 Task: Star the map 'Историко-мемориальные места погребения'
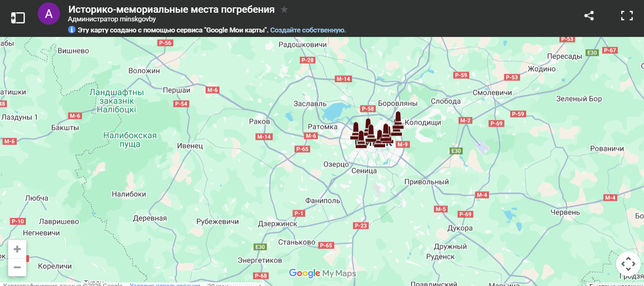(x=284, y=9)
